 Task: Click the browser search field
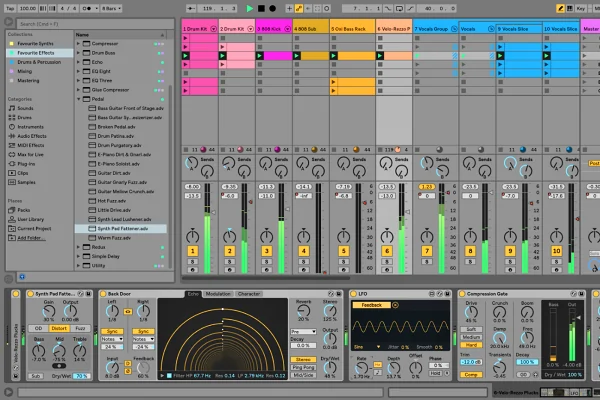point(95,24)
